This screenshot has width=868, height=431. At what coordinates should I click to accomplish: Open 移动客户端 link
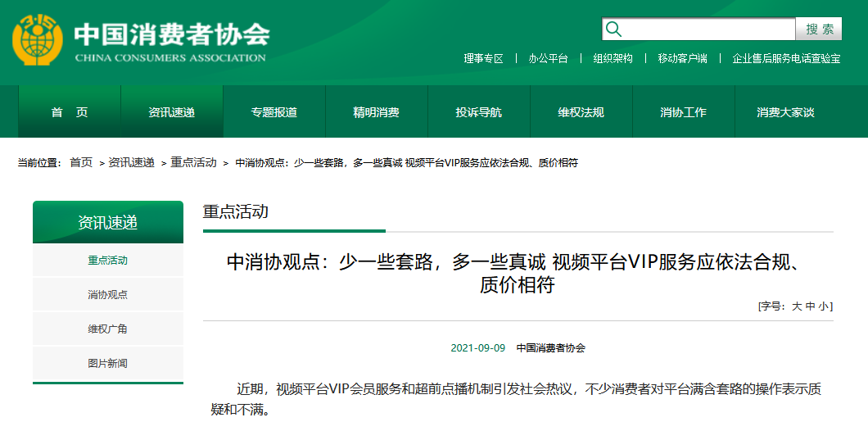(682, 59)
